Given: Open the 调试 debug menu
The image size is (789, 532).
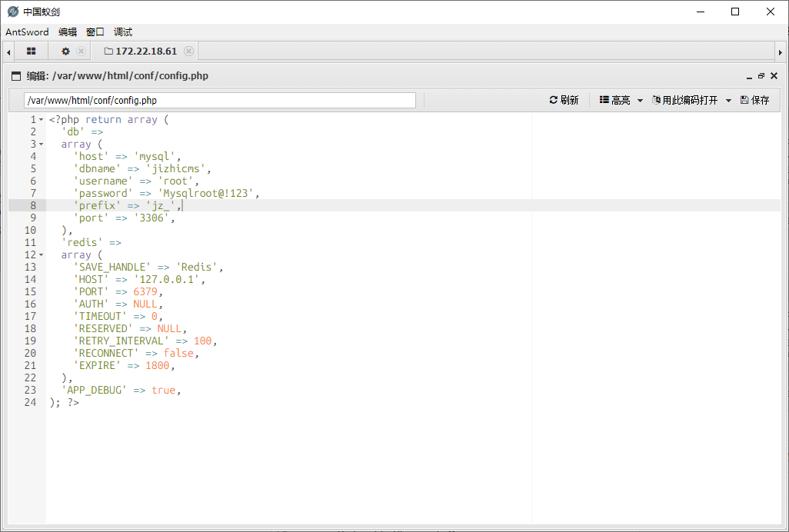Looking at the screenshot, I should 123,32.
